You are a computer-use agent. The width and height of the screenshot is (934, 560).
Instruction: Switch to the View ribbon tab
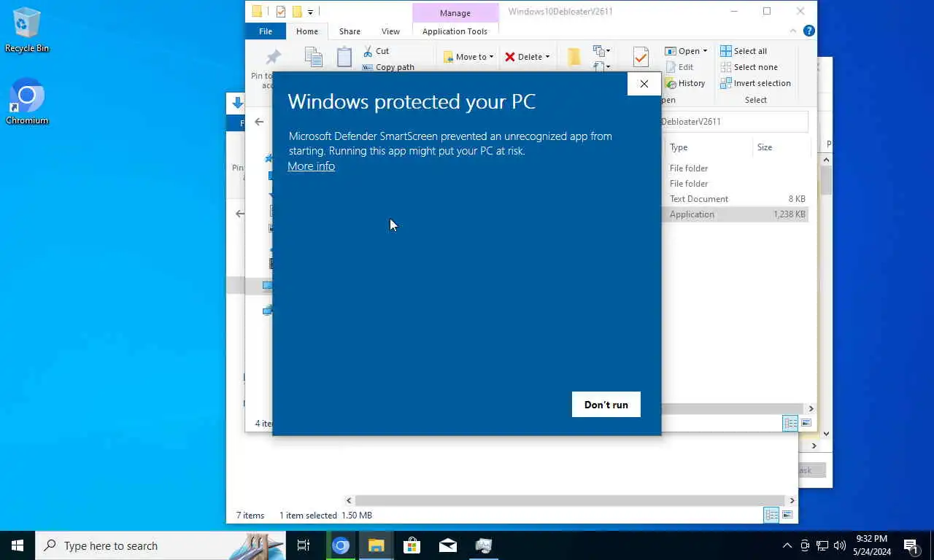(390, 31)
